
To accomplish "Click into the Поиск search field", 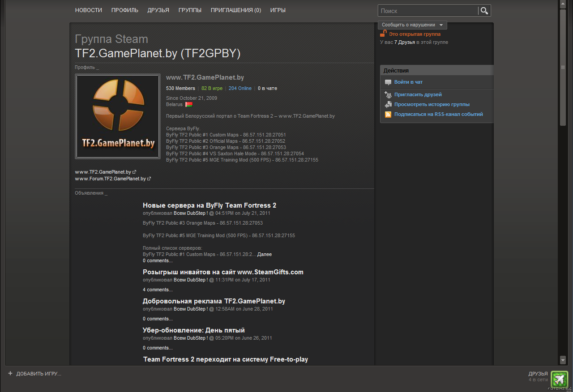I will 428,11.
